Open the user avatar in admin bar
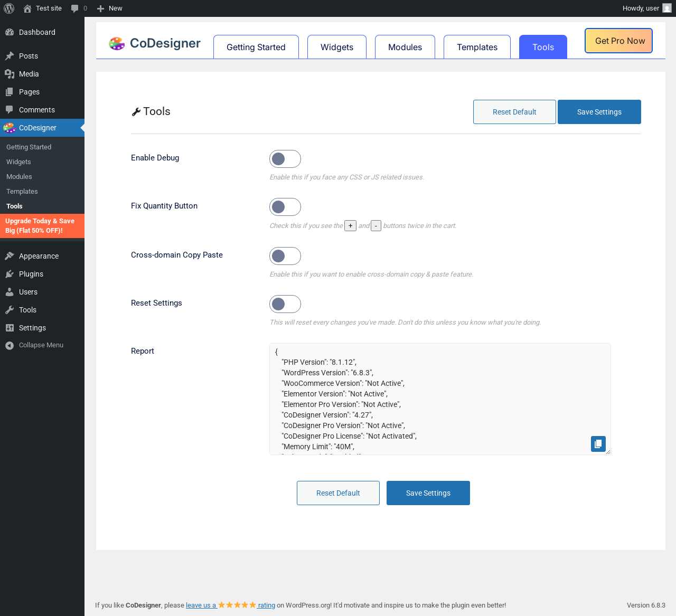 click(667, 8)
